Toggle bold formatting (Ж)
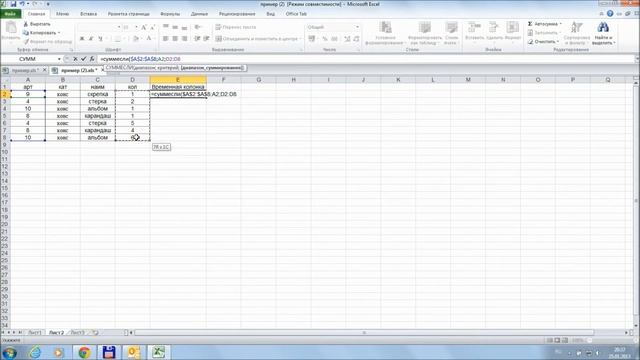Image resolution: width=640 pixels, height=360 pixels. (82, 39)
